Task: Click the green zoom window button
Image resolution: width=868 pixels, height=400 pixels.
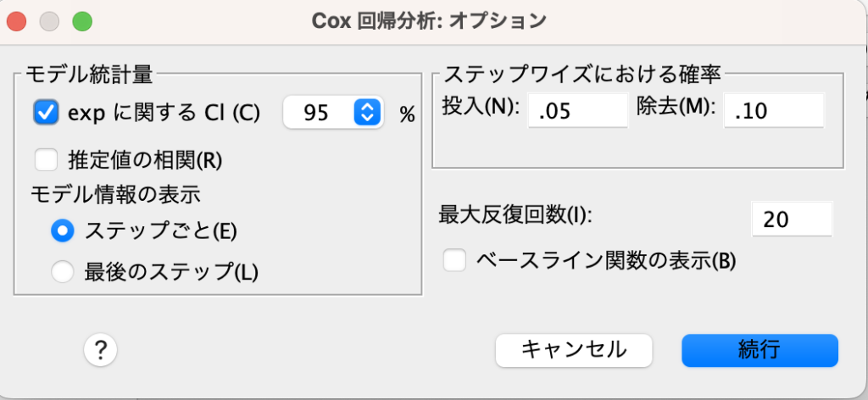Action: pyautogui.click(x=82, y=21)
